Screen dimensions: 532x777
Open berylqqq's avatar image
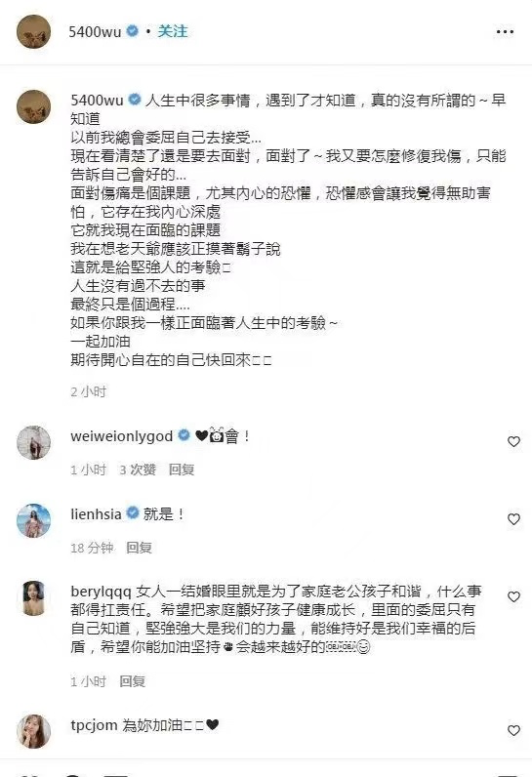point(34,598)
